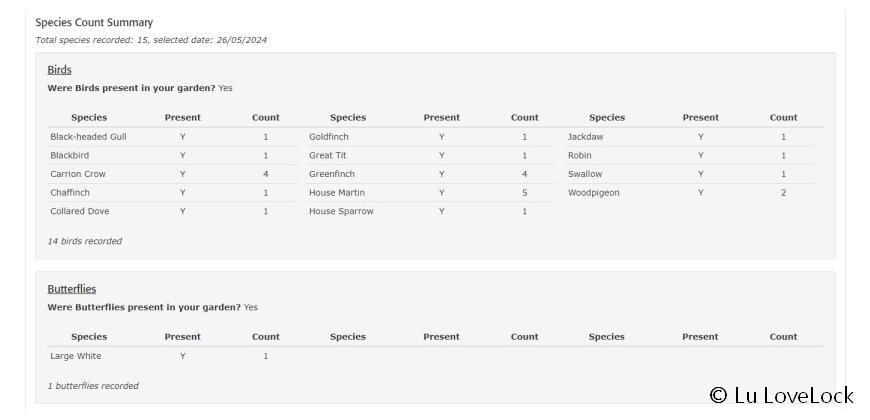Screen dimensions: 870x420
Task: Open the Birds section heading link
Action: pos(59,70)
